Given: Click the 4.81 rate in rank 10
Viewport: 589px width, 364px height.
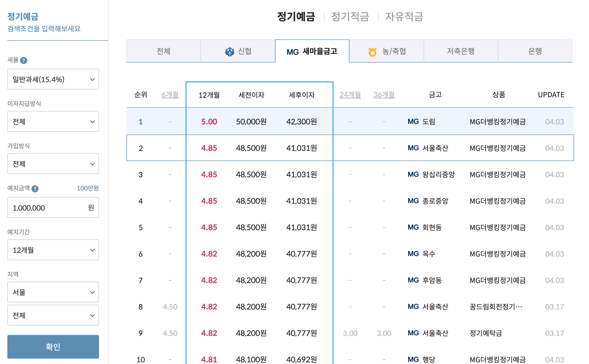Looking at the screenshot, I should 209,360.
